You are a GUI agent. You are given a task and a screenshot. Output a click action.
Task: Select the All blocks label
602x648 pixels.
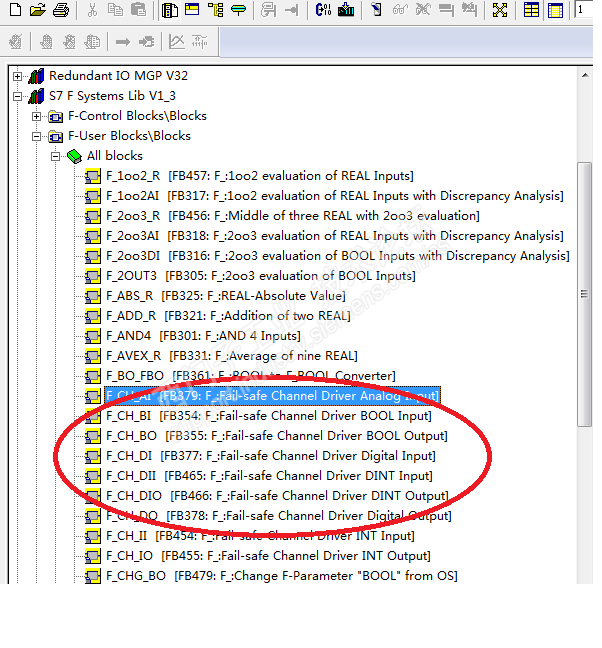pos(115,156)
